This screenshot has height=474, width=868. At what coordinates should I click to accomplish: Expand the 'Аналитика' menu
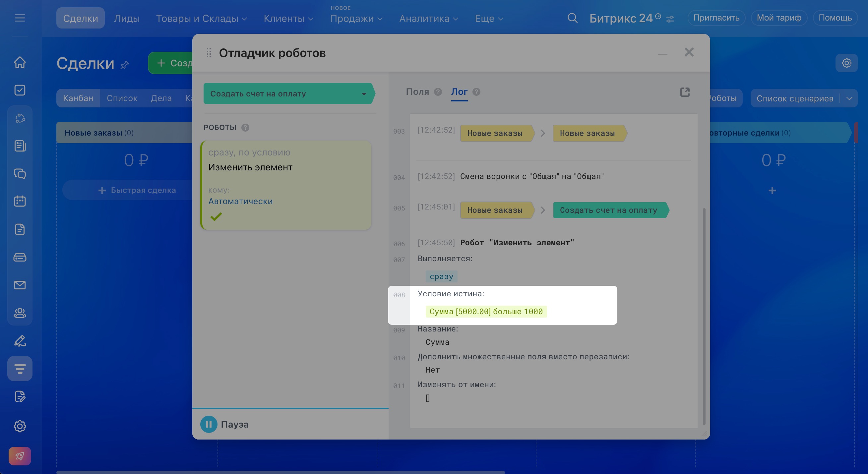point(428,19)
